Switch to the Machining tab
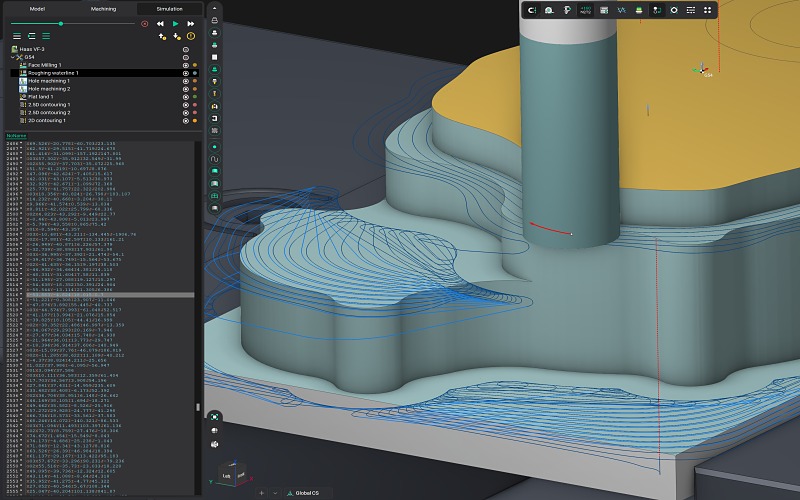The height and width of the screenshot is (500, 800). (x=103, y=8)
